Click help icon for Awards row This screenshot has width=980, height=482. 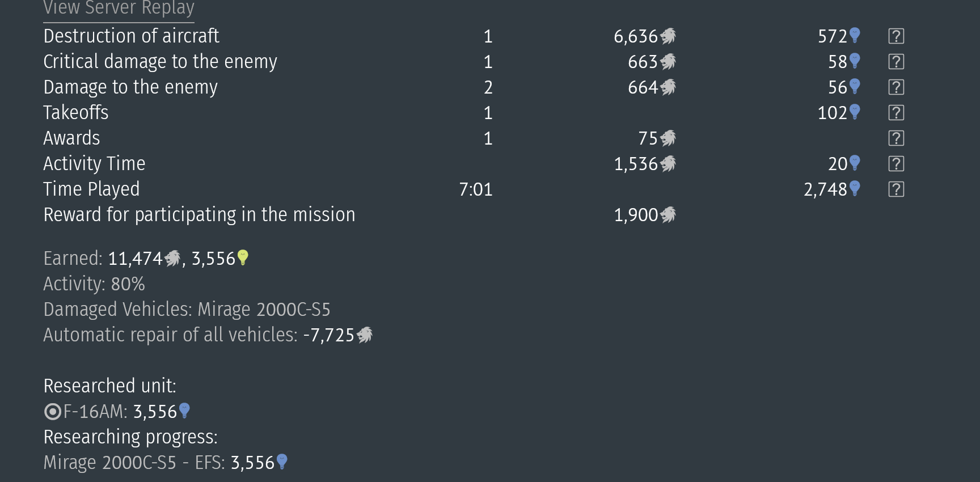[896, 138]
